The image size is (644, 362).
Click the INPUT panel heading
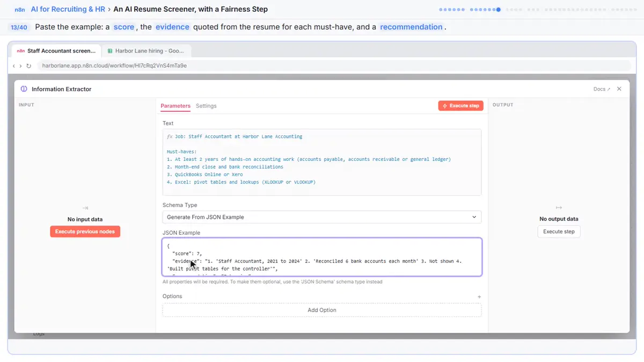[x=26, y=105]
